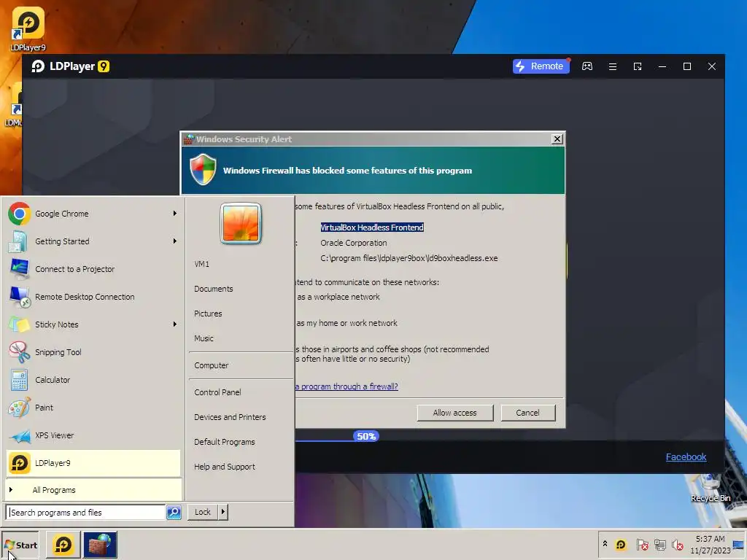Image resolution: width=747 pixels, height=560 pixels.
Task: Launch Remote Desktop Connection
Action: [93, 297]
